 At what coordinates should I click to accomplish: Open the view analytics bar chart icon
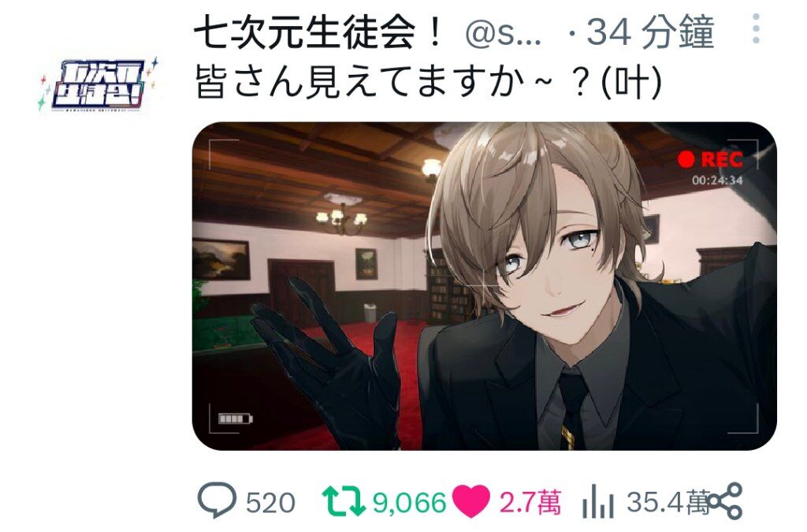(597, 501)
